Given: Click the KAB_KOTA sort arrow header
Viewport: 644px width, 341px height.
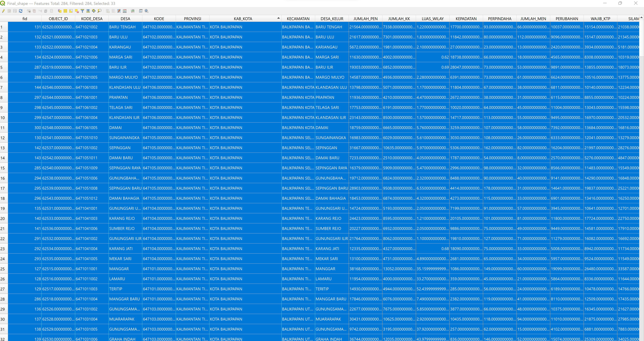Looking at the screenshot, I should click(x=278, y=18).
